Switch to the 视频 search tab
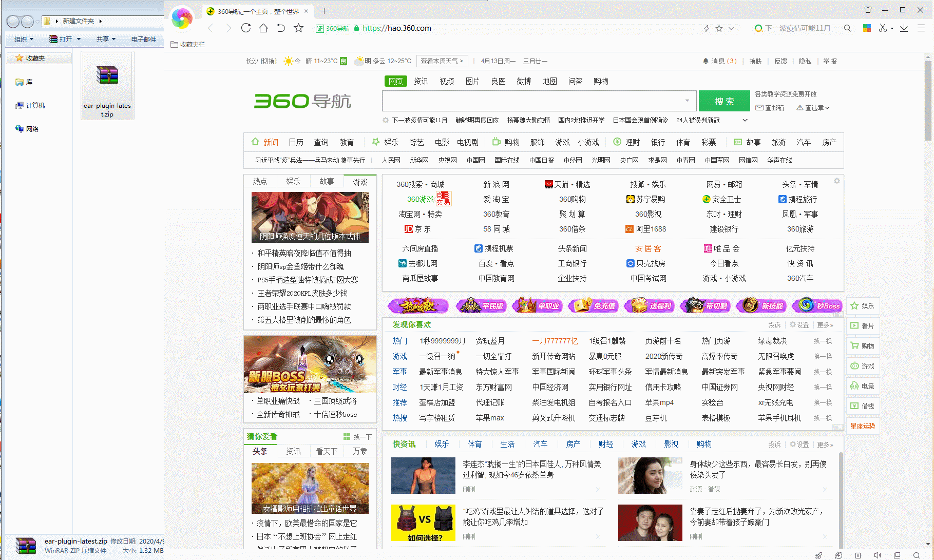This screenshot has width=934, height=560. coord(447,81)
